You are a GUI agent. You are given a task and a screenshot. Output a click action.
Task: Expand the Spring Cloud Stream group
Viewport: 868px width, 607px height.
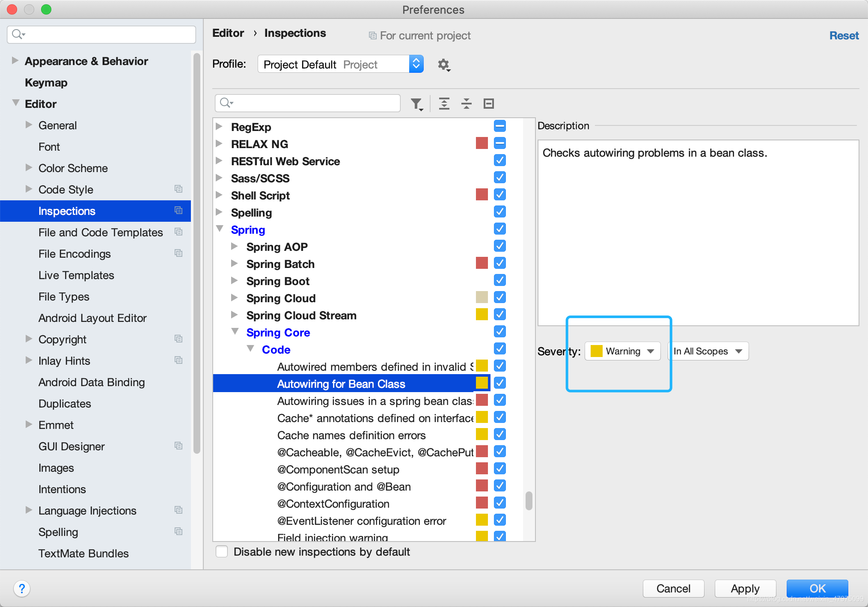(234, 315)
